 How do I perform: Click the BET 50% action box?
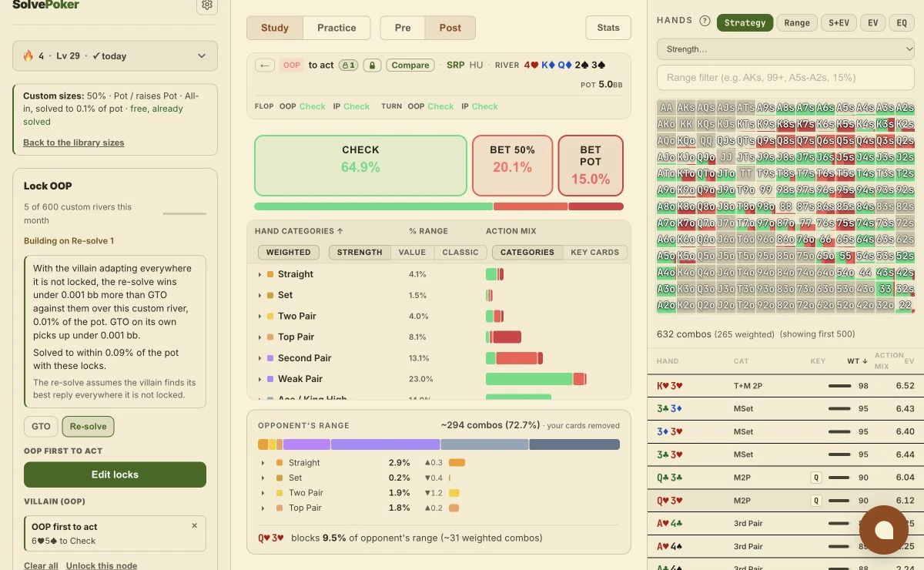(x=512, y=166)
